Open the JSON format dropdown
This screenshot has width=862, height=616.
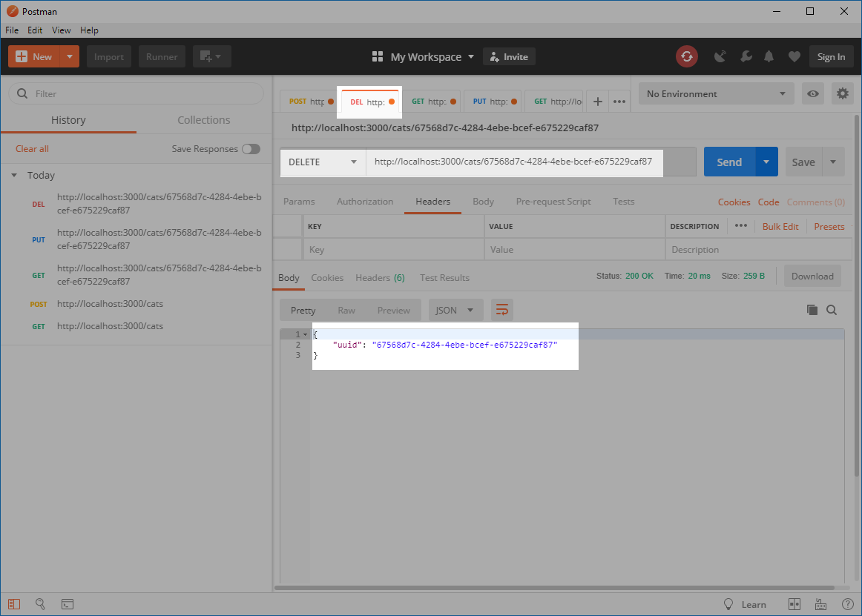(455, 310)
